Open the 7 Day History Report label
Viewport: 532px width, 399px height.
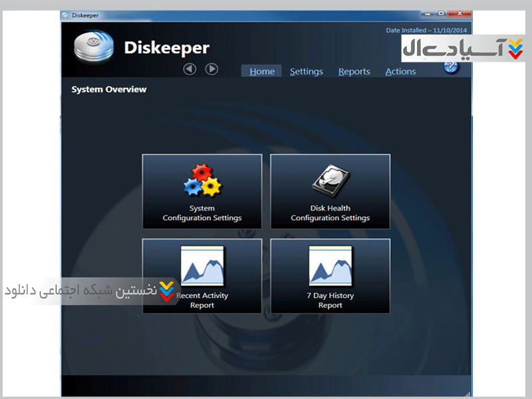pyautogui.click(x=330, y=301)
